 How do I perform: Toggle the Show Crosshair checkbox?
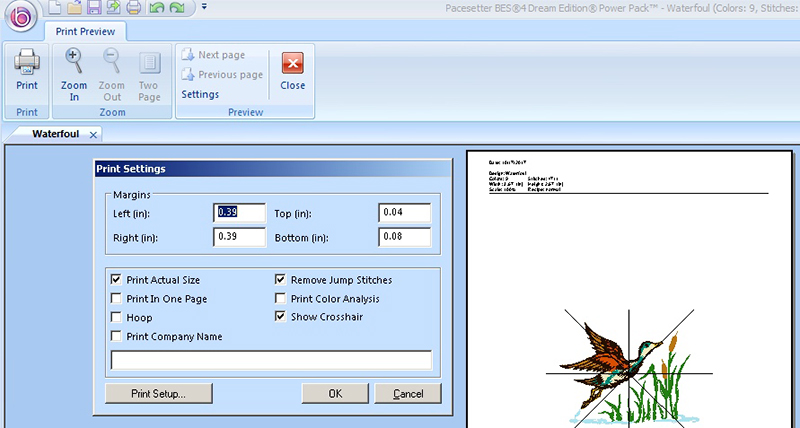[x=281, y=317]
